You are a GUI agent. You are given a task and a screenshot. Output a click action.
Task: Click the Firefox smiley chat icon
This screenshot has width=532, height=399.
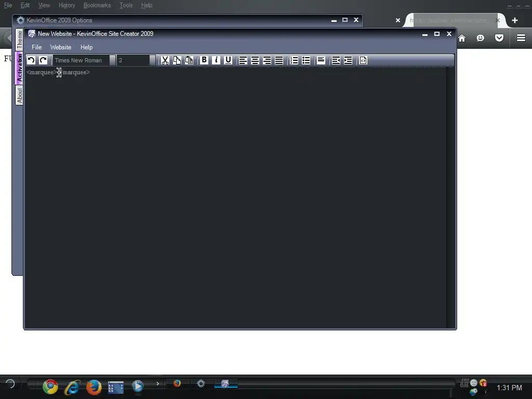(481, 38)
